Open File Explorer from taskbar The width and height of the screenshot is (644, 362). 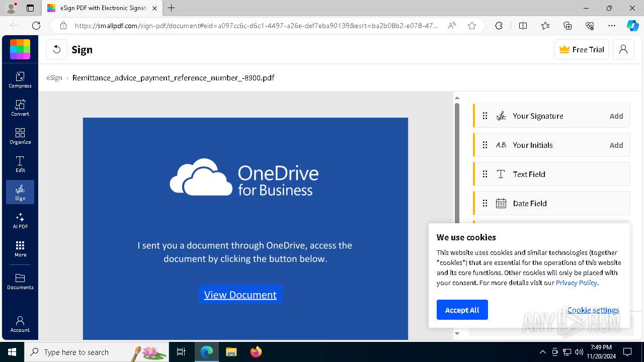point(231,352)
